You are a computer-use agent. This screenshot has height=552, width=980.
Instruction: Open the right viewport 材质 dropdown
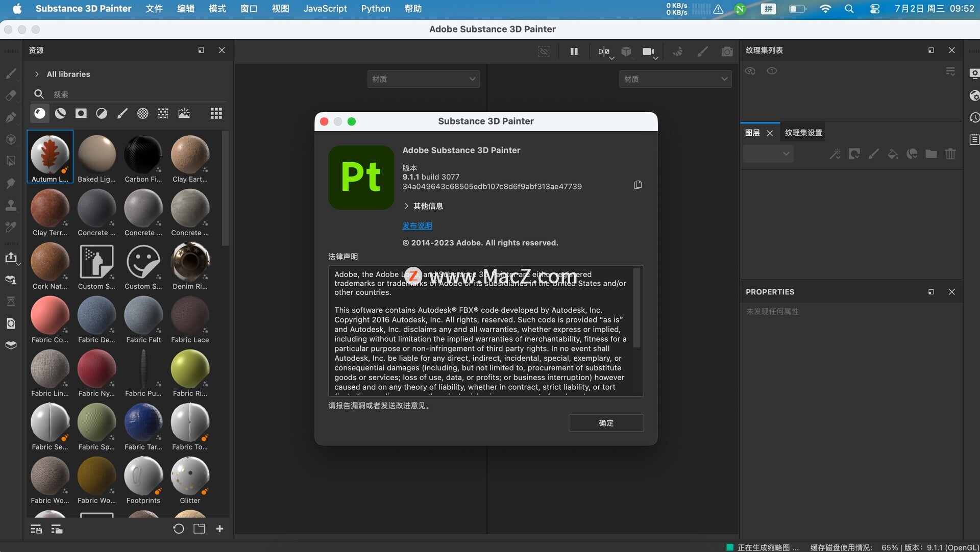[675, 79]
